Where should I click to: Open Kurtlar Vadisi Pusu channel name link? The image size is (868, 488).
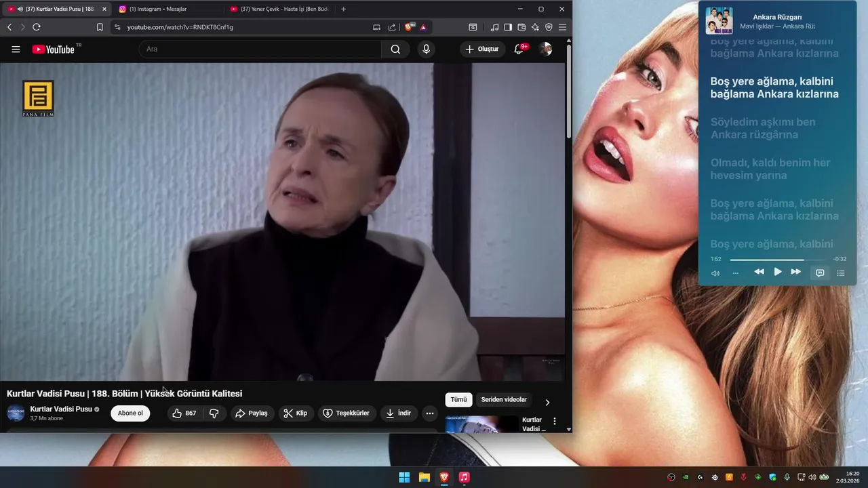pyautogui.click(x=61, y=409)
